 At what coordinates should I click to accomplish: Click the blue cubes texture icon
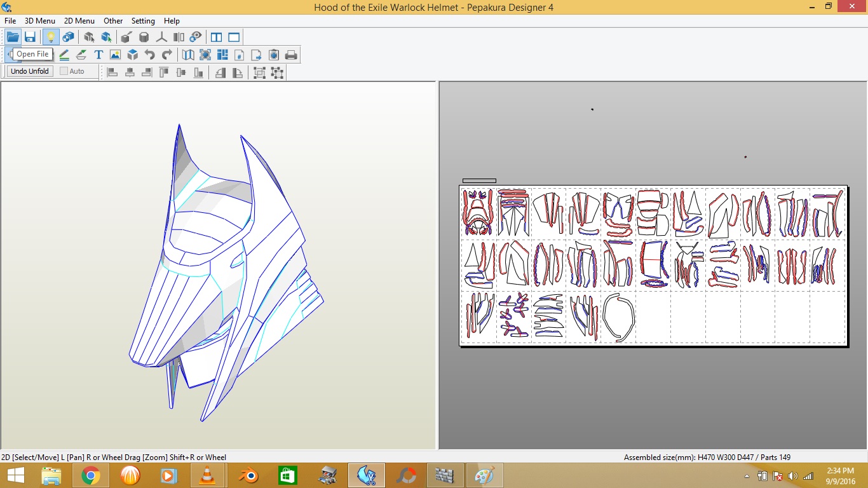click(x=68, y=37)
